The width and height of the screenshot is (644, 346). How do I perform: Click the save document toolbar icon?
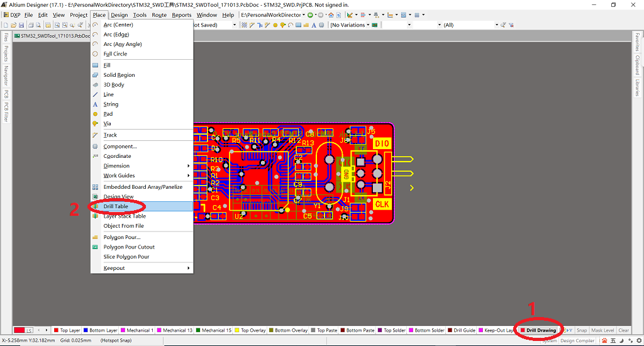[x=21, y=25]
